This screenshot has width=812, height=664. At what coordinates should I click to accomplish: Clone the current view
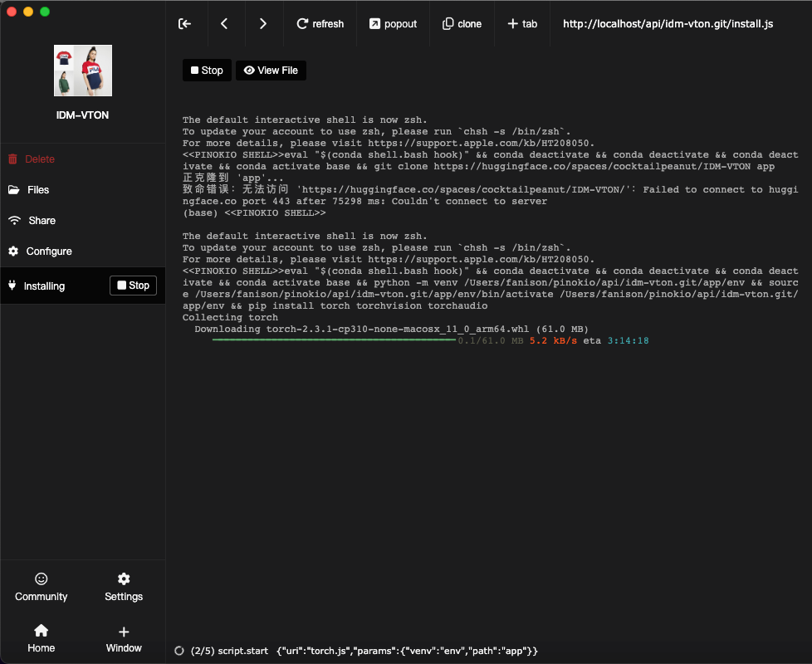(x=462, y=24)
